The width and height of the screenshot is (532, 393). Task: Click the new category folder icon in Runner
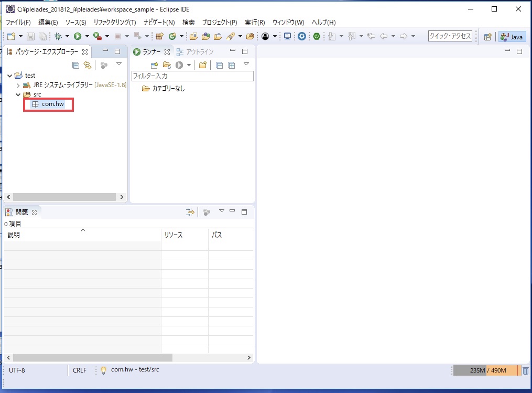tap(203, 65)
